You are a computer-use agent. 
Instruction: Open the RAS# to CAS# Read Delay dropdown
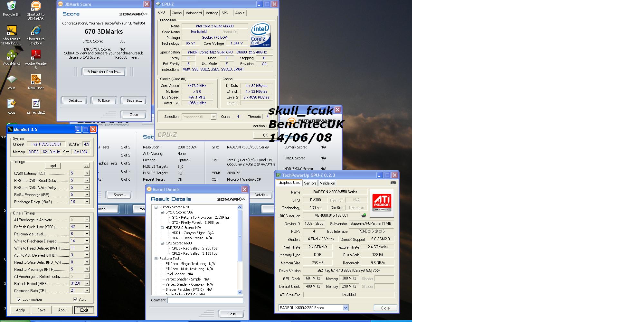point(87,180)
